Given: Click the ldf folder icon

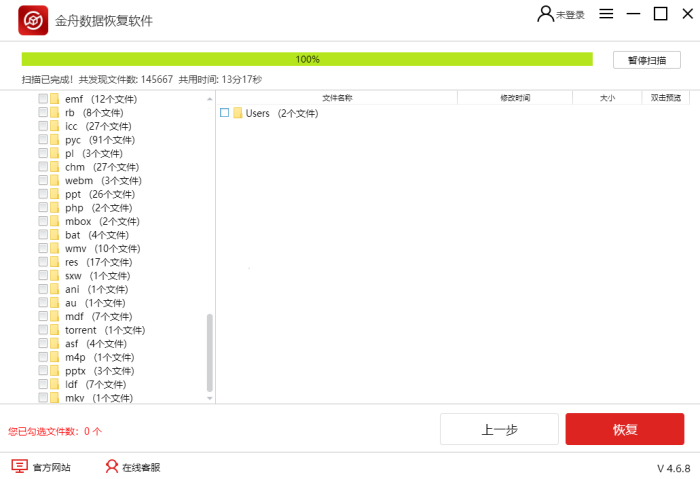Looking at the screenshot, I should 54,384.
